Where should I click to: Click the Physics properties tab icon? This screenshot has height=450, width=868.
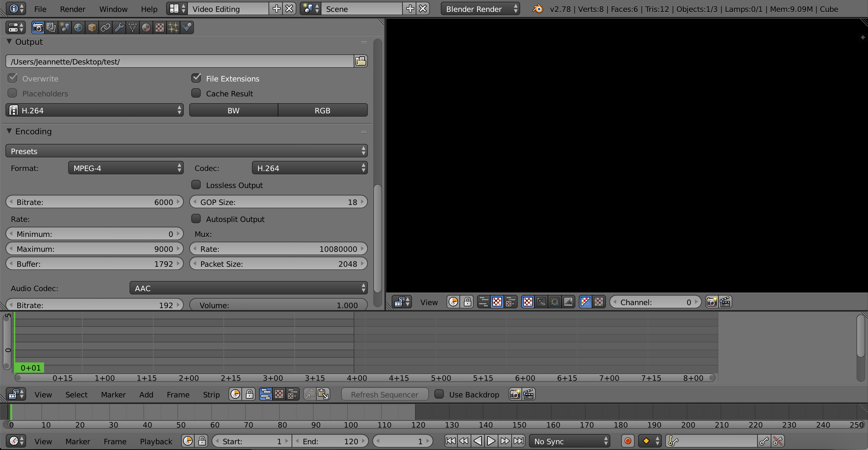(x=187, y=27)
